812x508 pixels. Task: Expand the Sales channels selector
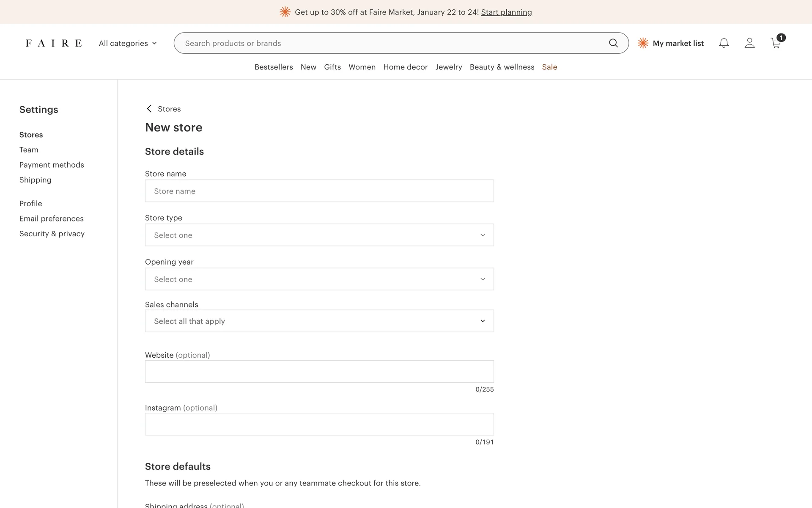point(319,321)
